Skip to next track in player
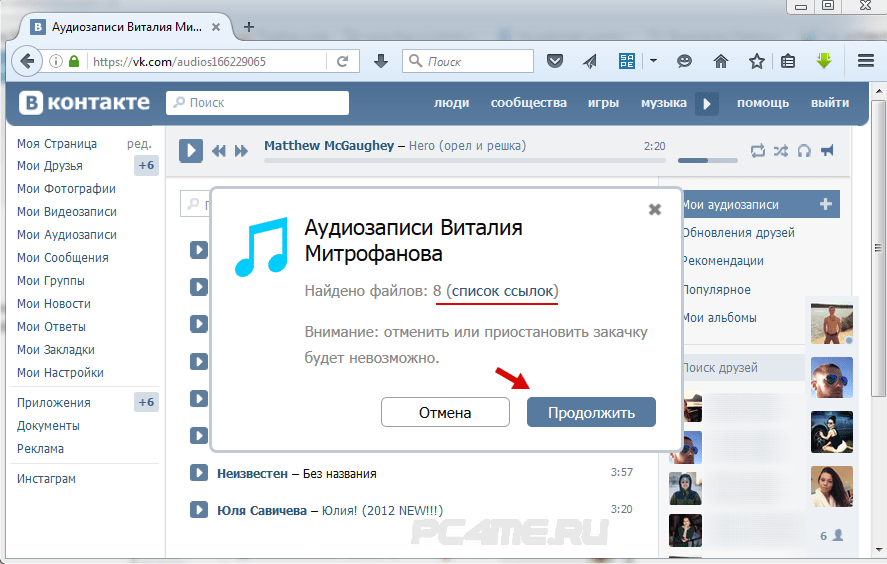Image resolution: width=887 pixels, height=564 pixels. point(241,151)
